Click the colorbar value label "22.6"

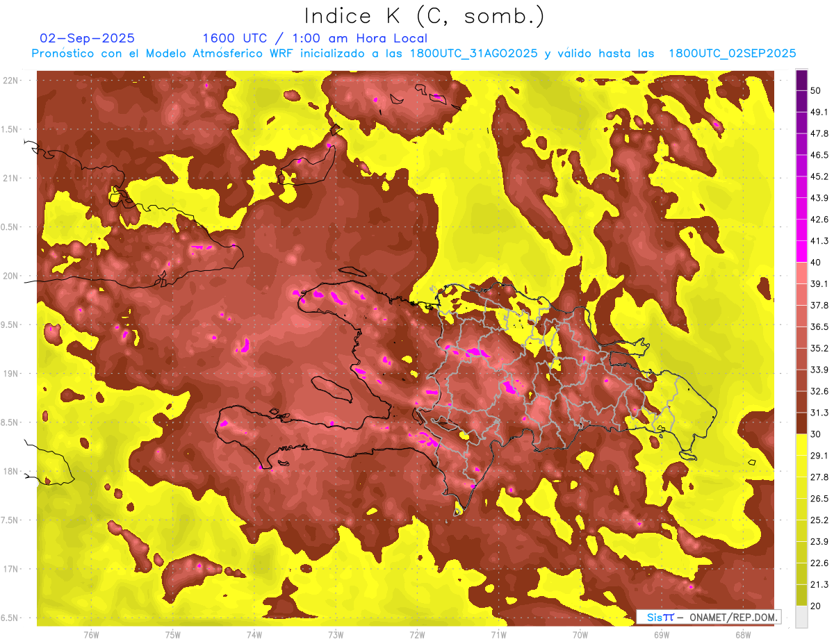point(819,563)
